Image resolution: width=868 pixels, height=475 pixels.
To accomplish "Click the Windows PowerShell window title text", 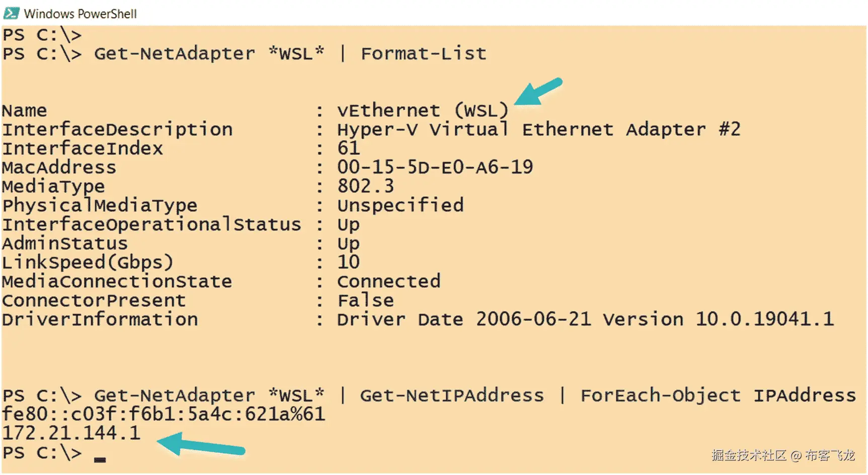I will (x=80, y=14).
